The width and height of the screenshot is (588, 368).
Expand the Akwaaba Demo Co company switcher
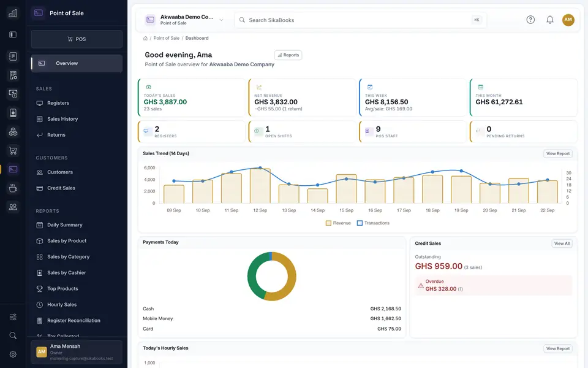[x=184, y=20]
